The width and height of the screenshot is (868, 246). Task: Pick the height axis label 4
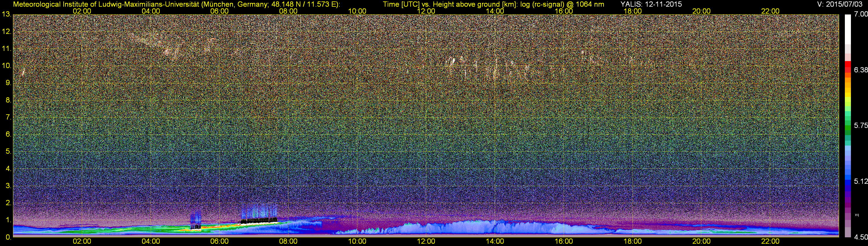coord(8,168)
